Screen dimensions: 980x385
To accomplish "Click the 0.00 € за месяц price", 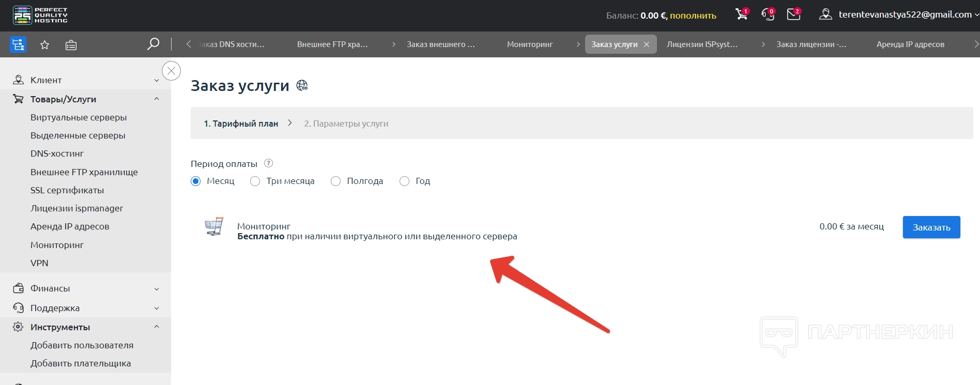I will point(852,226).
